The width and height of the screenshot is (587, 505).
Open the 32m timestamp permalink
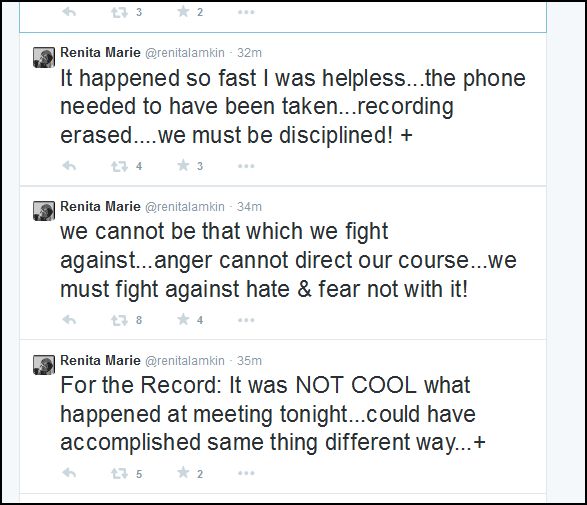point(249,53)
